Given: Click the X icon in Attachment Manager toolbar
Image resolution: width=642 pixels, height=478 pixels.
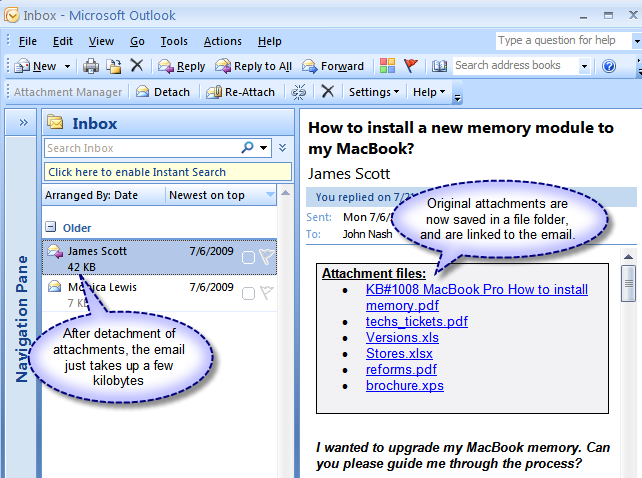Looking at the screenshot, I should (x=328, y=91).
